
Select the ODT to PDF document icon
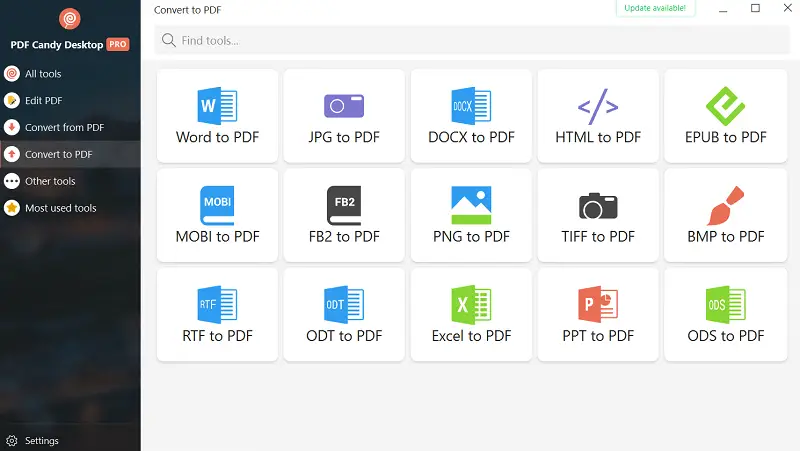pyautogui.click(x=344, y=305)
